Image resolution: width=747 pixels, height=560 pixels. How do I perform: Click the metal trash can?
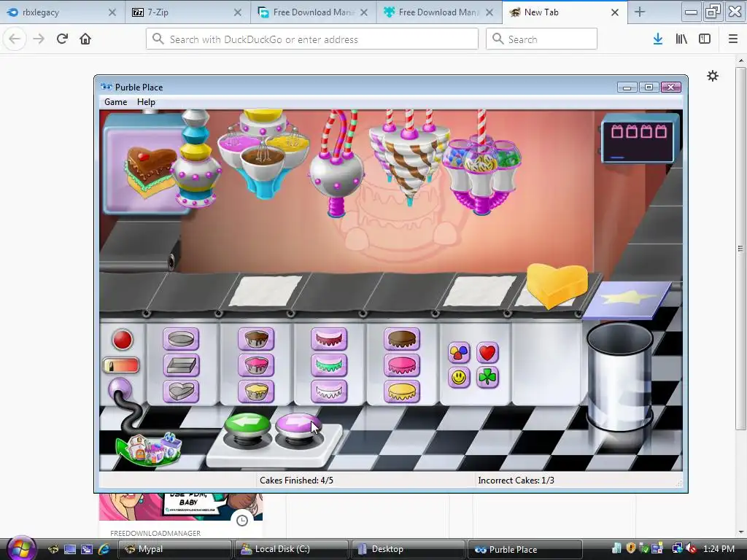(x=619, y=376)
